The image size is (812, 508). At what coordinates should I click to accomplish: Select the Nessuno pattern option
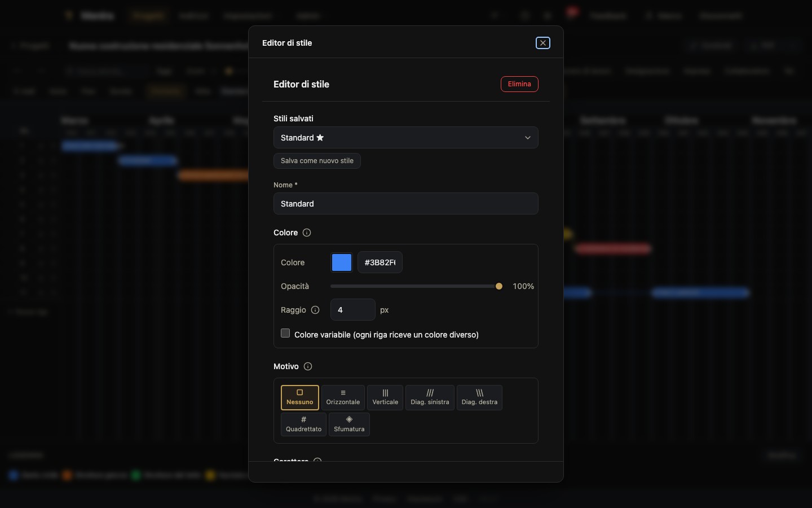pyautogui.click(x=300, y=397)
